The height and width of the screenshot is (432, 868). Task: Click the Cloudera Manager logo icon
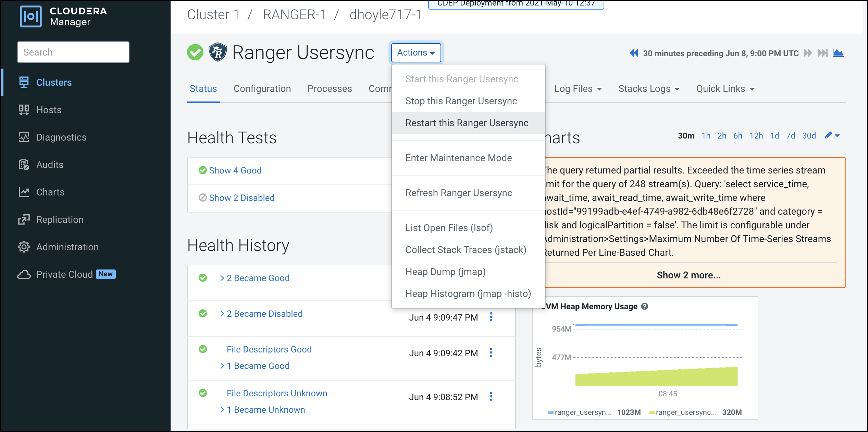[x=31, y=16]
